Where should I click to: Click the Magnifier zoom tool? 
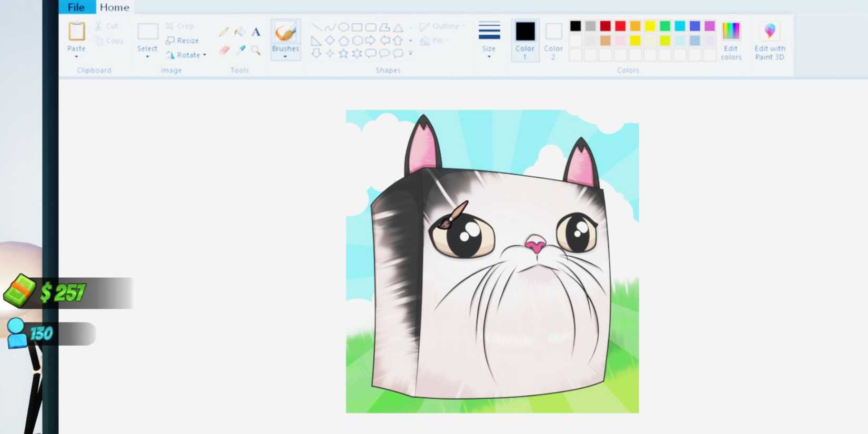(256, 51)
